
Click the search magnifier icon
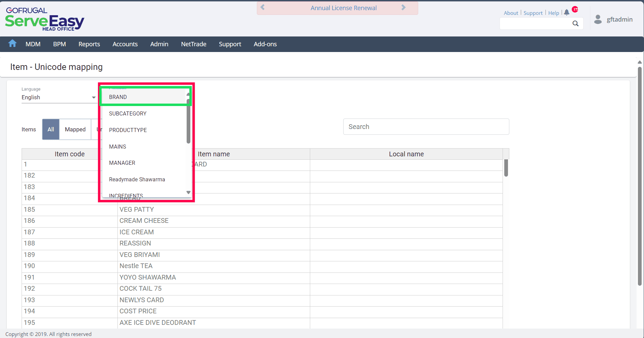575,23
